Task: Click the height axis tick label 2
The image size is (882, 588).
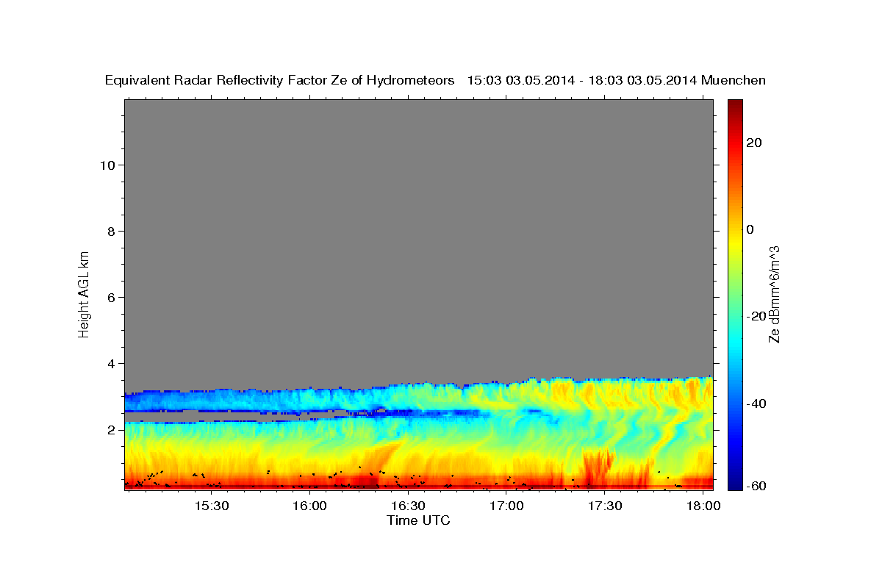Action: 112,429
